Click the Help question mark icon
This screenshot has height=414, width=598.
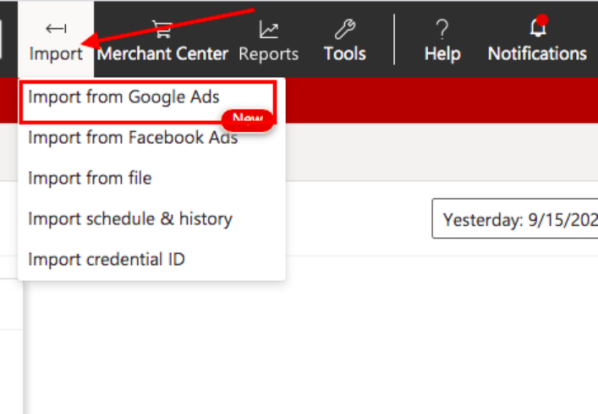tap(442, 29)
